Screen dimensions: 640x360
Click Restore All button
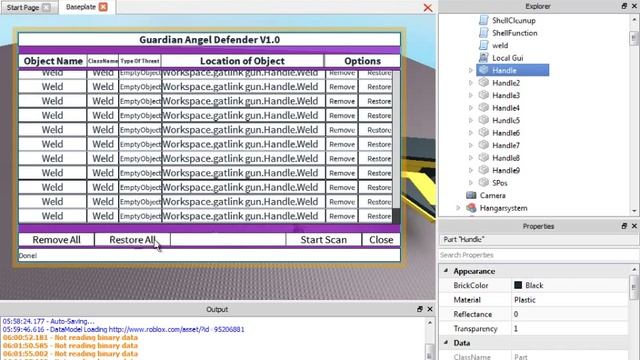(132, 240)
